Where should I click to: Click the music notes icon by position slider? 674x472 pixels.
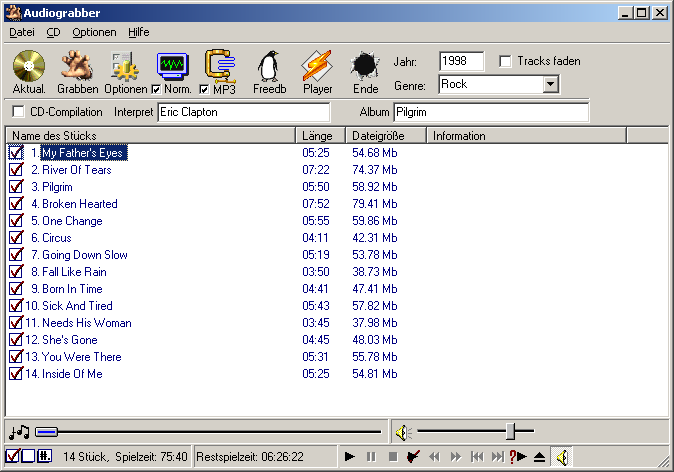click(x=19, y=432)
